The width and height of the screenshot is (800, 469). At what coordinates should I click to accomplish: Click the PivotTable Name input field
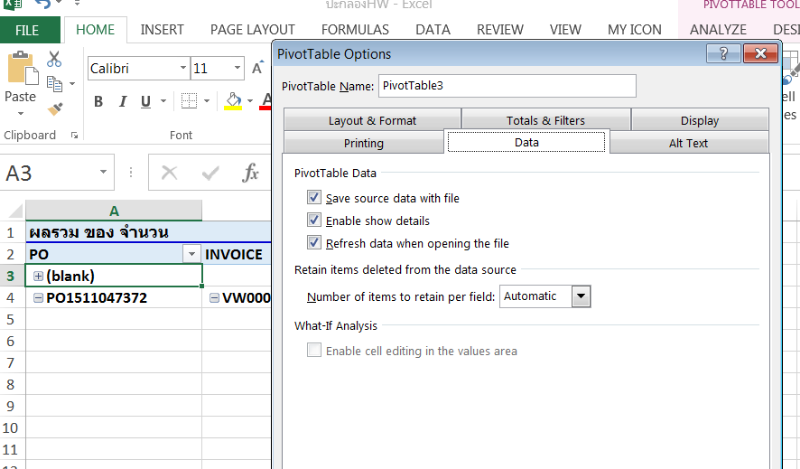tap(506, 86)
